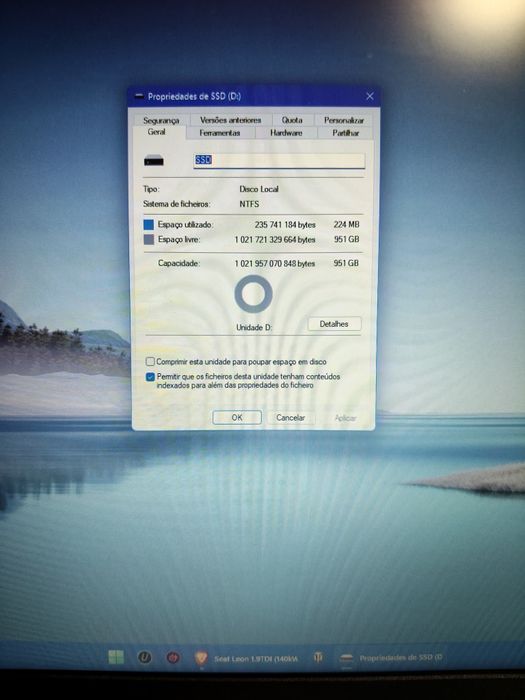Image resolution: width=525 pixels, height=700 pixels.
Task: Go to the Quota tab
Action: [292, 120]
